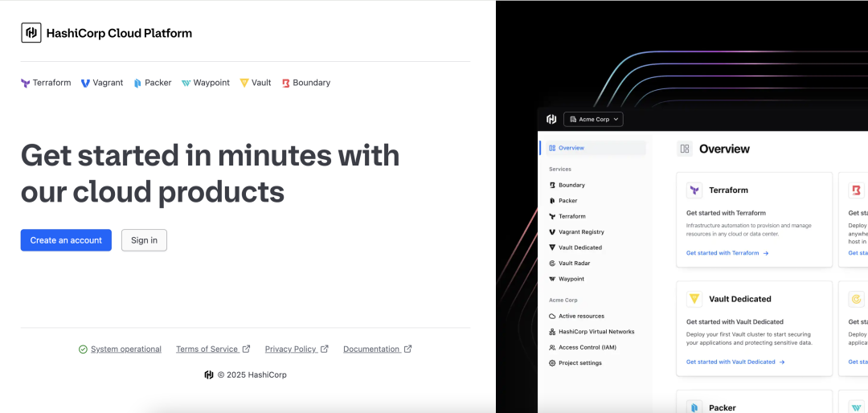Click the network icon beside HashiCorp Virtual Networks
Screen dimensions: 868x413
(x=552, y=332)
